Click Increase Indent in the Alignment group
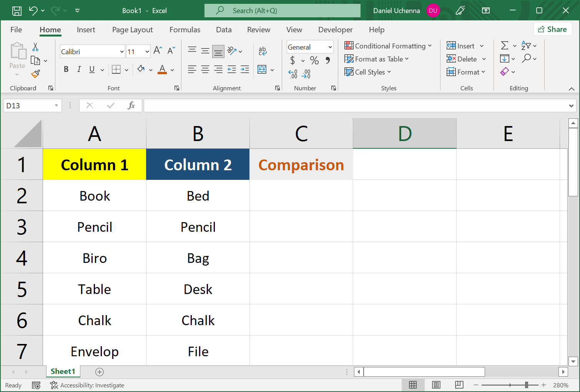580x392 pixels. 244,69
